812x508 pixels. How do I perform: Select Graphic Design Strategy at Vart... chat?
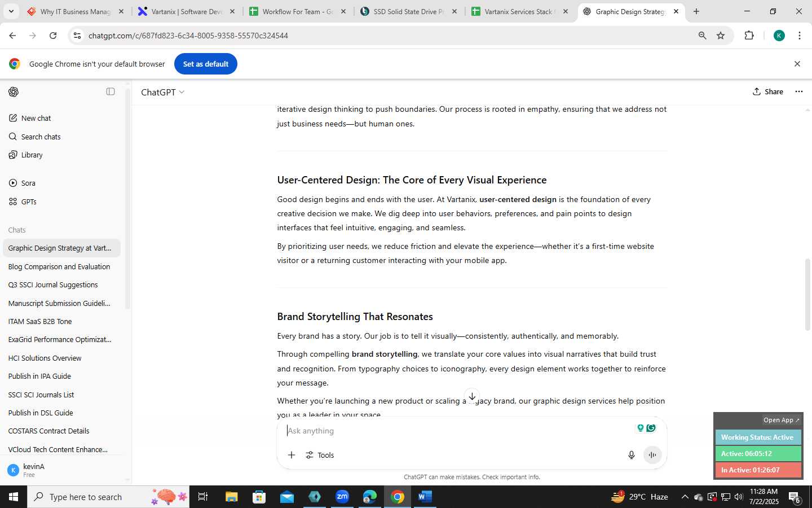click(x=62, y=248)
